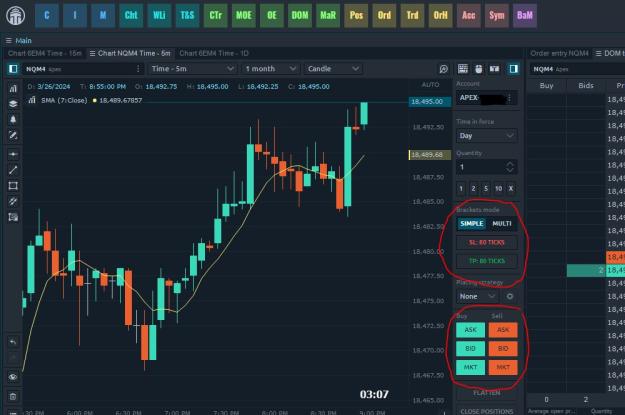The height and width of the screenshot is (415, 625).
Task: Open the Sym symbols shortcut
Action: 497,16
